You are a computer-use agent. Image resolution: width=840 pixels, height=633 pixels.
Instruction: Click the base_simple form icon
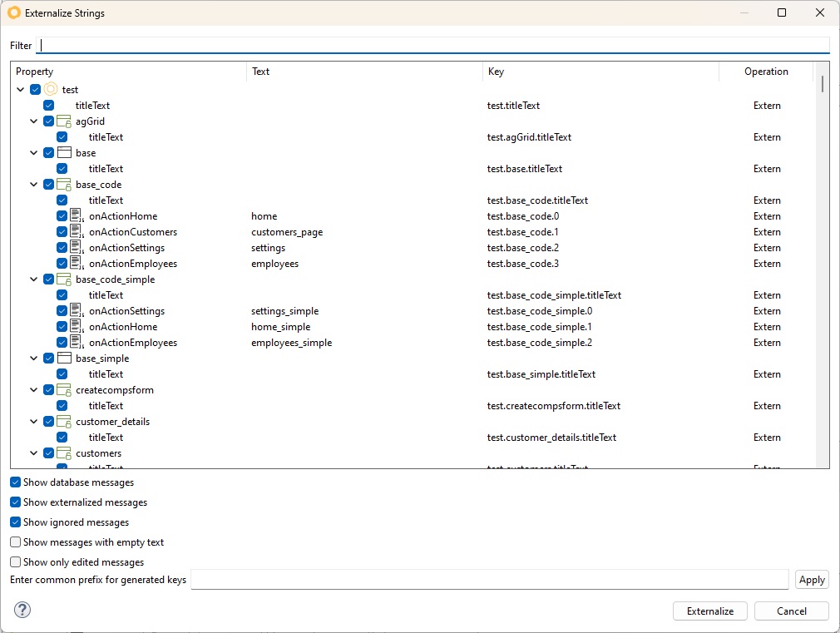64,359
